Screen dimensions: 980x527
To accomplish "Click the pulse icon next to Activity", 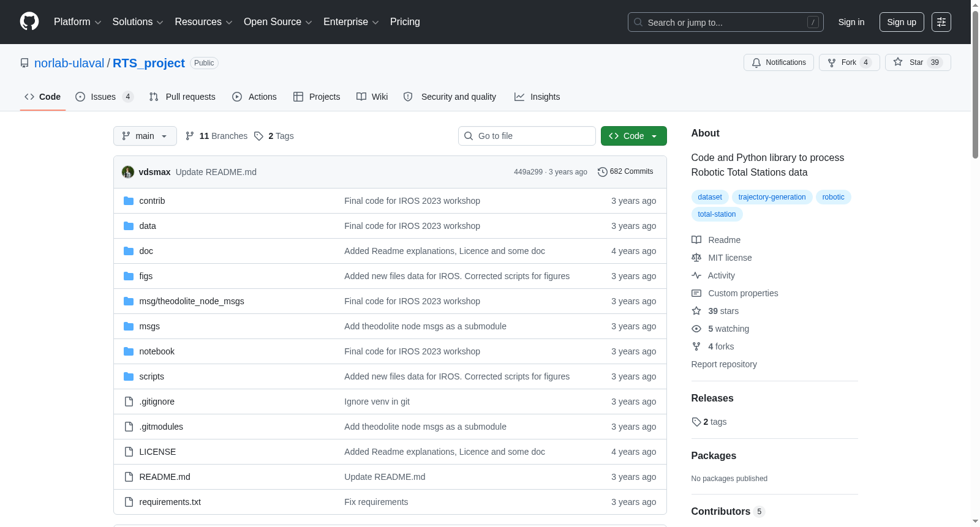I will (696, 275).
